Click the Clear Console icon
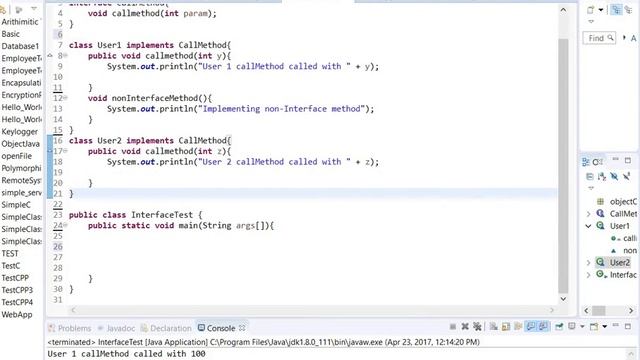This screenshot has height=360, width=640. tap(493, 327)
